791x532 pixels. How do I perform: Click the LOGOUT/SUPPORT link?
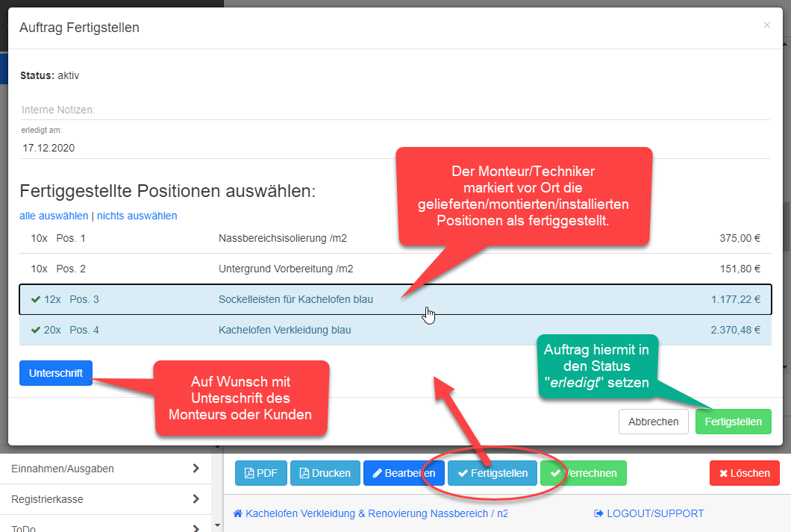[x=648, y=513]
